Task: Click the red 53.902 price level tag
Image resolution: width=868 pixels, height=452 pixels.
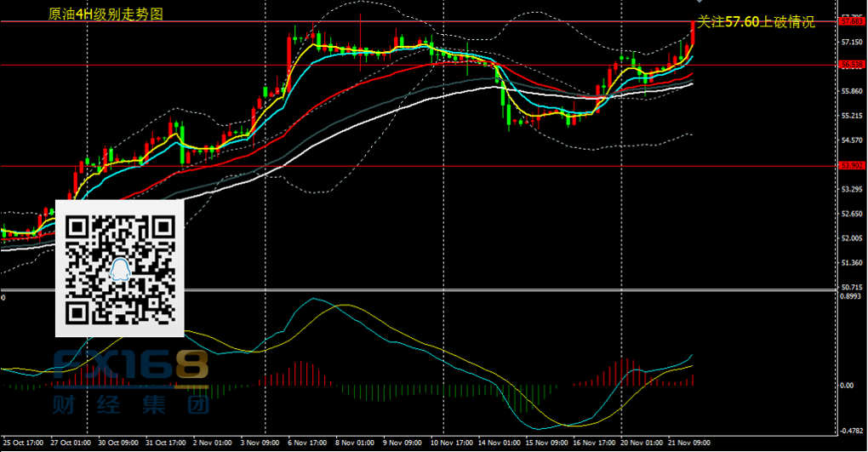Action: coord(852,165)
